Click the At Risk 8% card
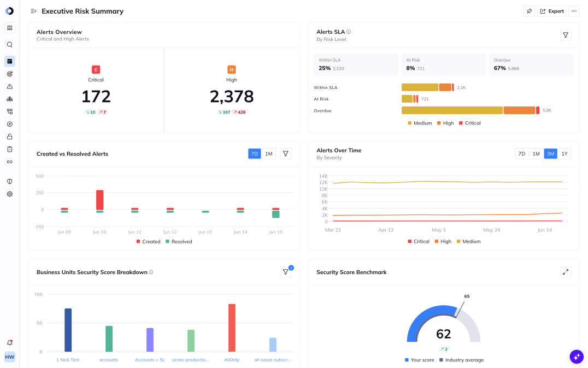Viewport: 588px width, 368px height. coord(443,65)
